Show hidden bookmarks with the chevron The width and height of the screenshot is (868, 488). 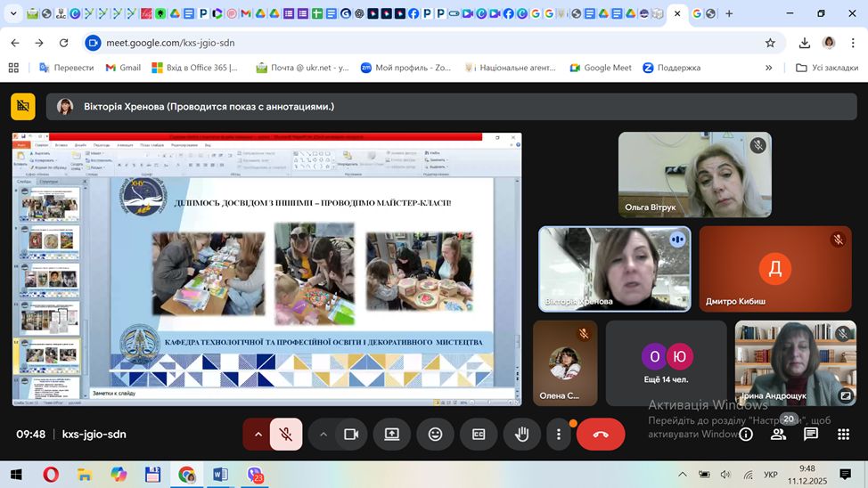pyautogui.click(x=769, y=68)
